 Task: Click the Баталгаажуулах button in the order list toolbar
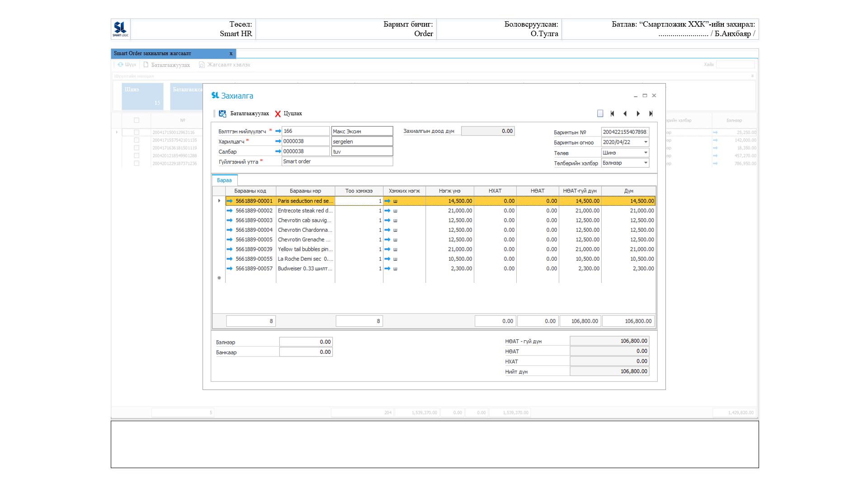click(x=166, y=65)
